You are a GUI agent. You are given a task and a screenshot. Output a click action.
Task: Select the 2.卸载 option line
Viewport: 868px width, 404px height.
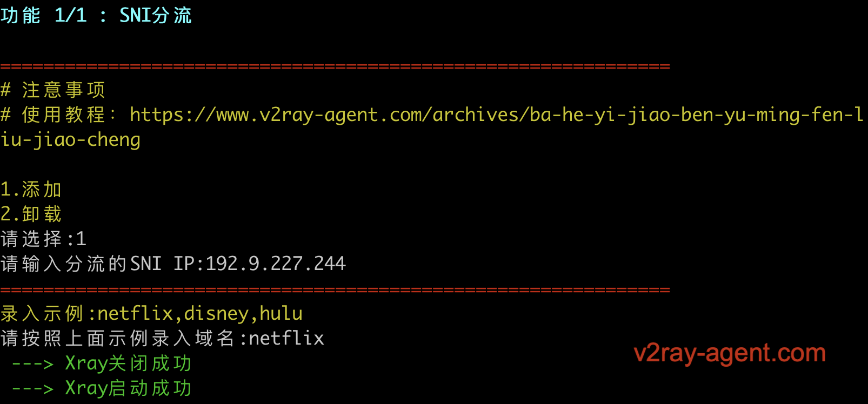point(31,214)
